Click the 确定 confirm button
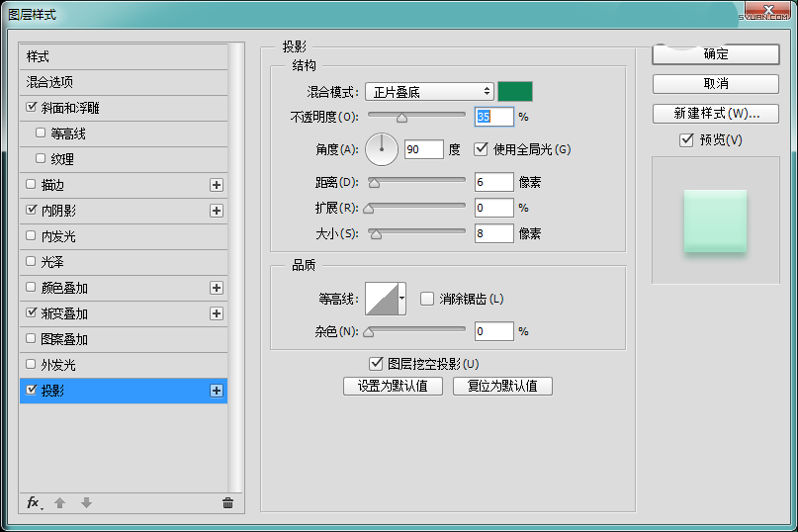The height and width of the screenshot is (532, 798). tap(716, 54)
